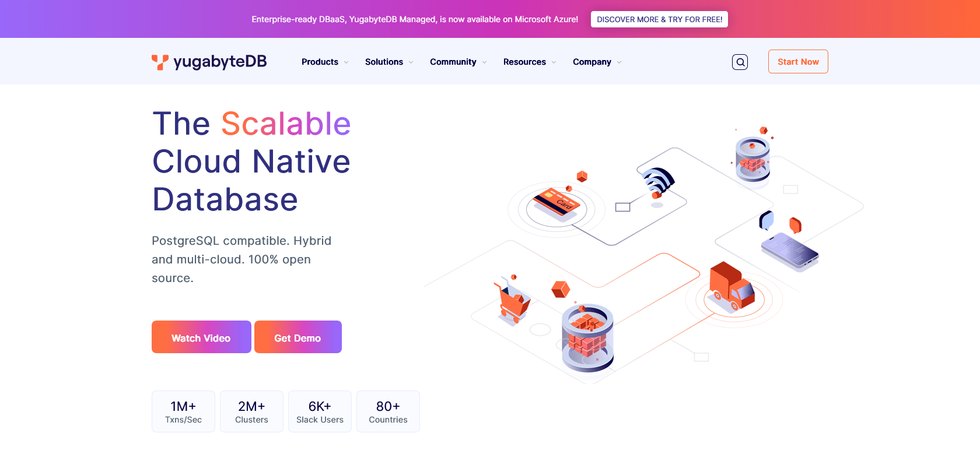Image resolution: width=980 pixels, height=461 pixels.
Task: Click the delivery truck illustration icon
Action: tap(732, 286)
